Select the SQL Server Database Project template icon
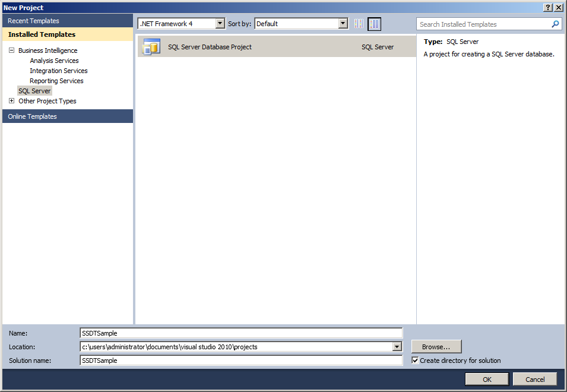Image resolution: width=567 pixels, height=392 pixels. (152, 46)
